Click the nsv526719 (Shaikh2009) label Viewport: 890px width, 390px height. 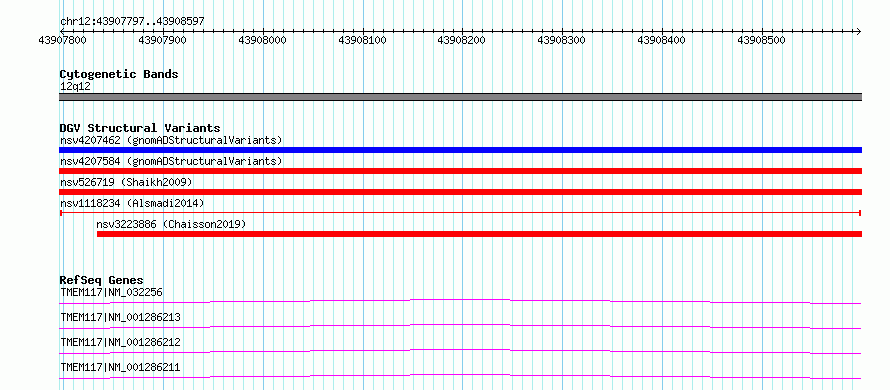point(126,182)
